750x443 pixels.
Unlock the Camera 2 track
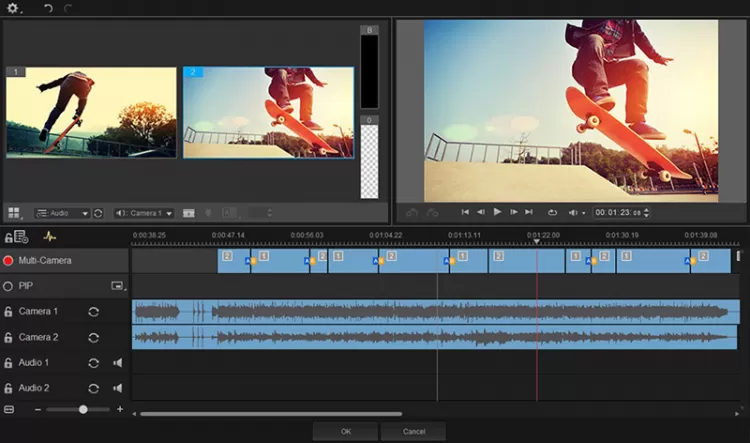coord(9,338)
